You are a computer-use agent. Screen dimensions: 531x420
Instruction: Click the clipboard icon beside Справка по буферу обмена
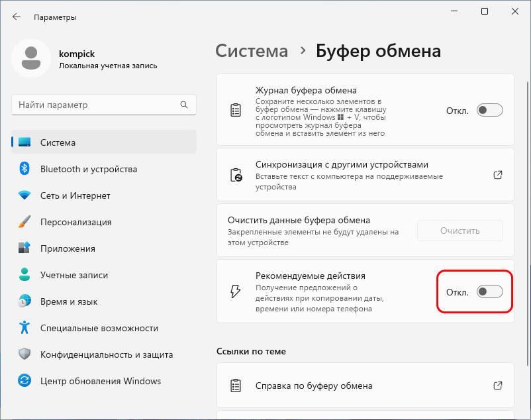[x=236, y=386]
